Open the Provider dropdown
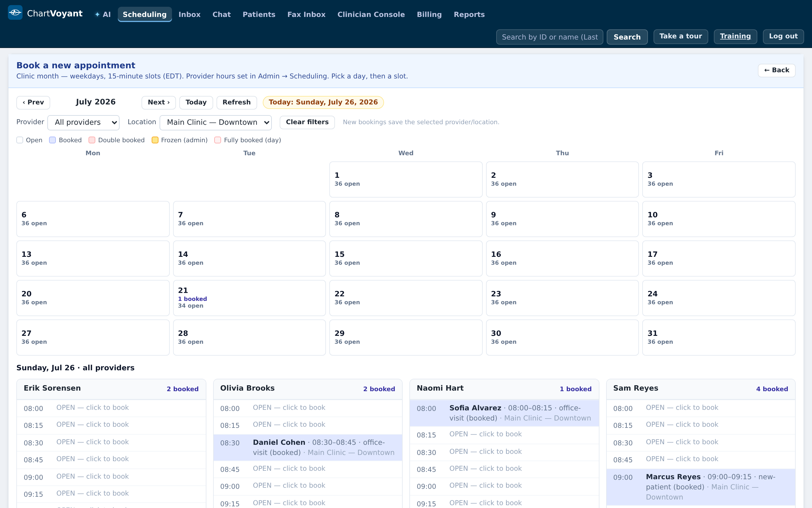This screenshot has height=508, width=812. [83, 122]
